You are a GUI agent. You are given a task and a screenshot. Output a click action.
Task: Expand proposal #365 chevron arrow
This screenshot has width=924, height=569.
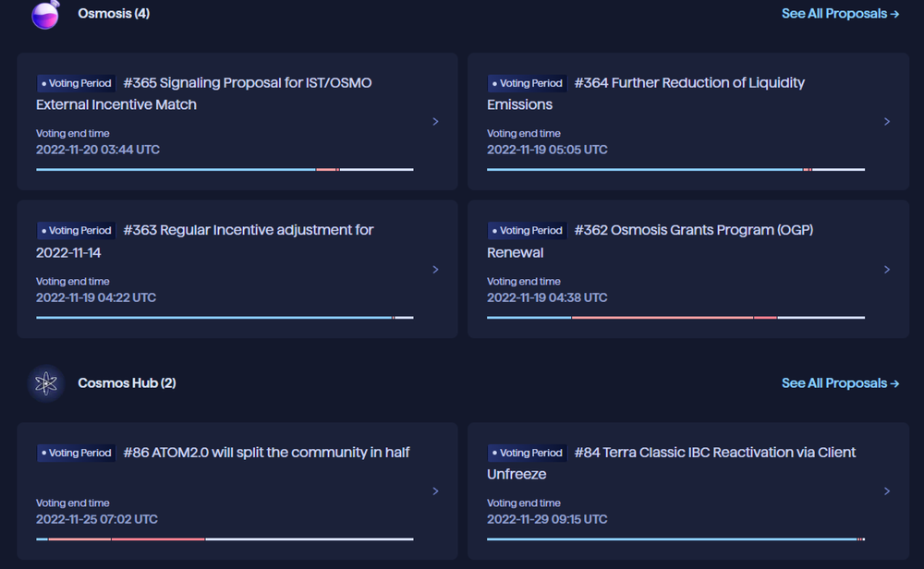point(435,121)
